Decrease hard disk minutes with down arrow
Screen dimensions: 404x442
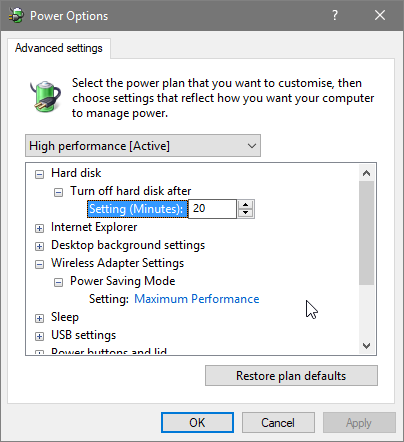pos(246,213)
